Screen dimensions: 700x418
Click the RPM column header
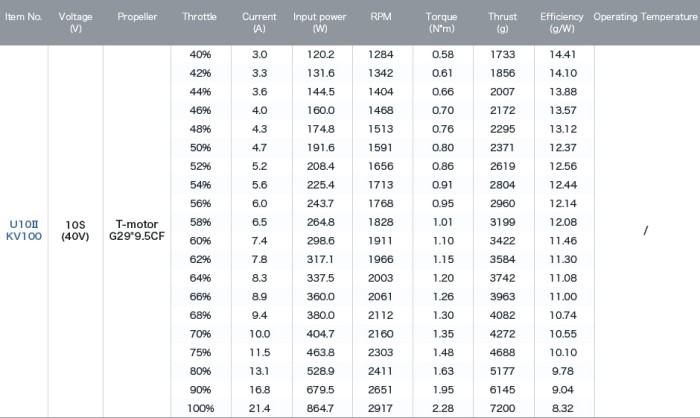click(x=381, y=17)
